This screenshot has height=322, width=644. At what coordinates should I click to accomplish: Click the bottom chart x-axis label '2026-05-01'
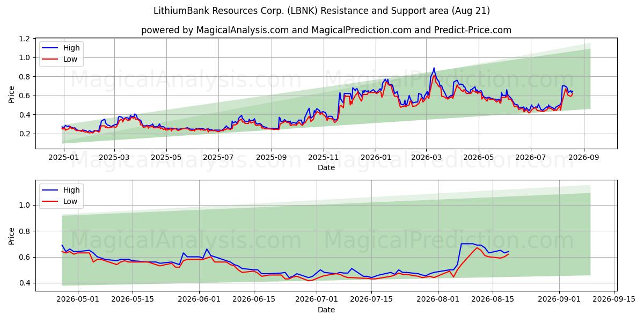[77, 300]
